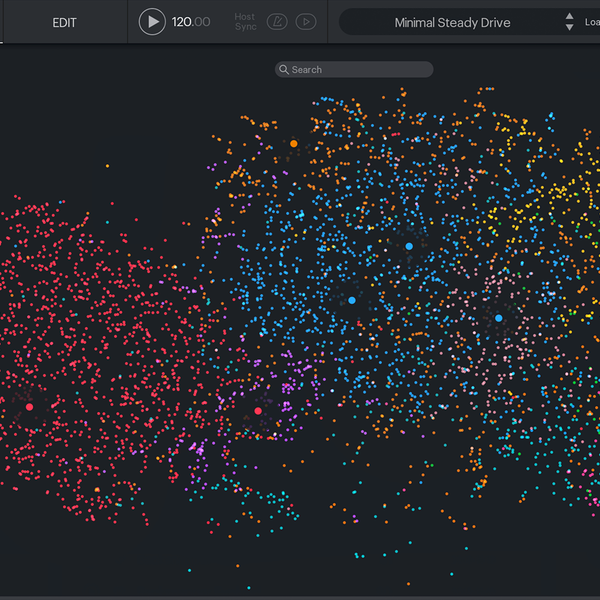Focus the Search sample field
Viewport: 600px width, 600px height.
(x=360, y=70)
